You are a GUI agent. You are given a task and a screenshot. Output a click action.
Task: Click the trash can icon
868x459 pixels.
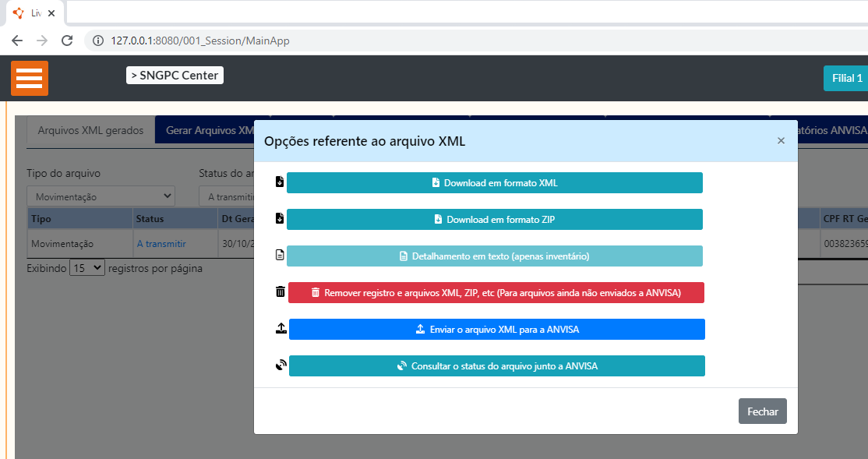coord(281,292)
